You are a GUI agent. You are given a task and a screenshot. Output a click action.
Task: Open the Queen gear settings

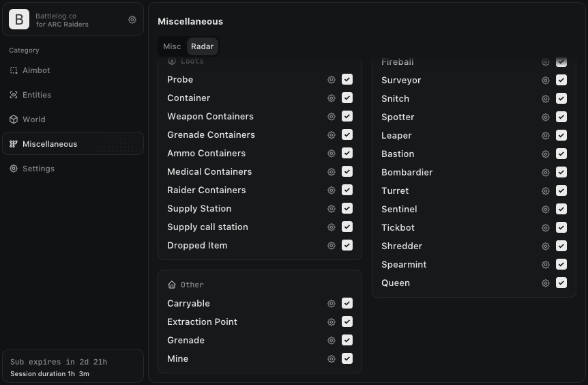[x=545, y=283]
